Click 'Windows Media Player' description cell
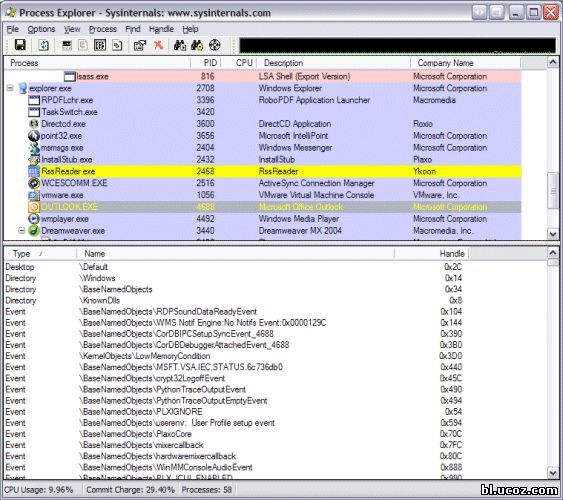 point(299,219)
